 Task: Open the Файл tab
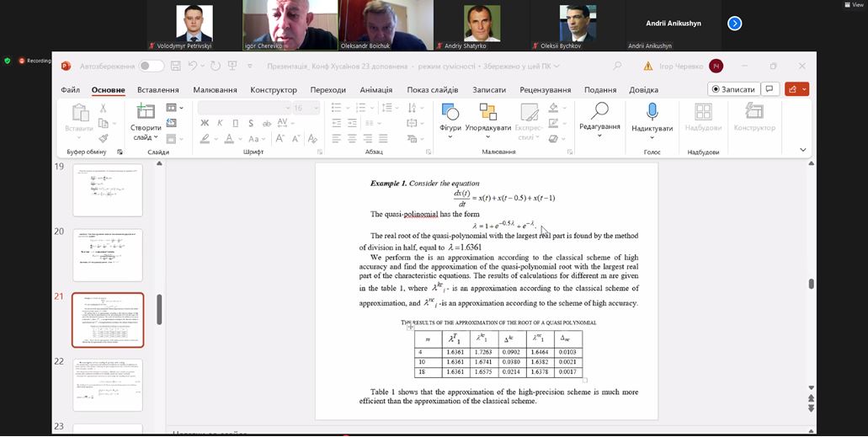click(x=71, y=90)
